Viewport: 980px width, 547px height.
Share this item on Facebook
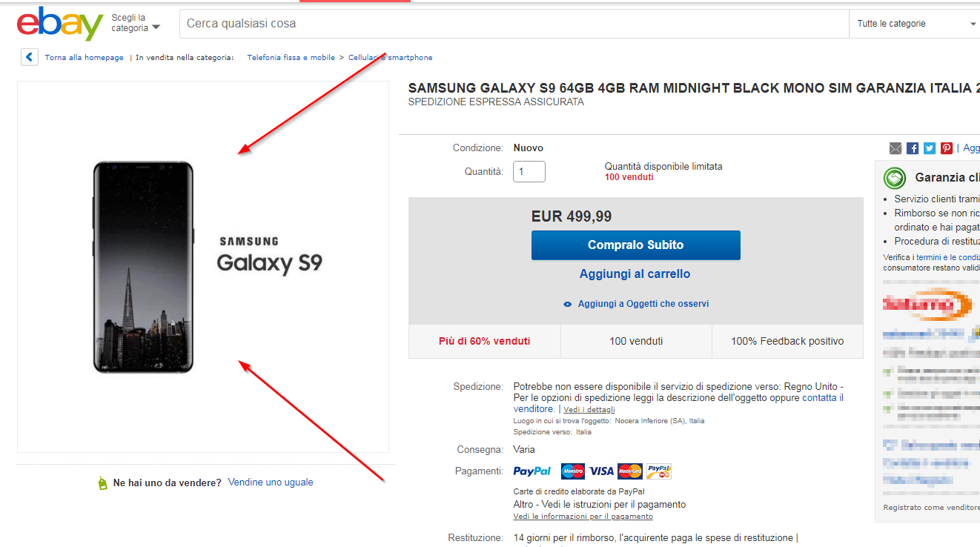pyautogui.click(x=913, y=148)
